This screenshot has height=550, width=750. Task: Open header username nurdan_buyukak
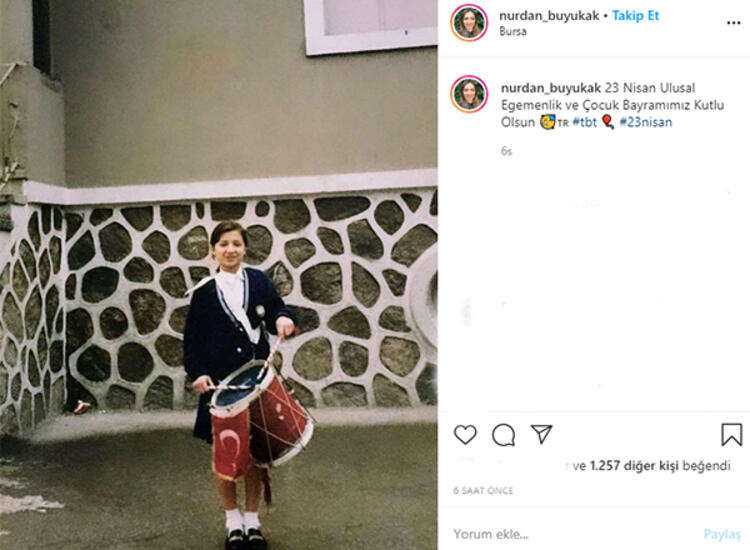point(549,16)
